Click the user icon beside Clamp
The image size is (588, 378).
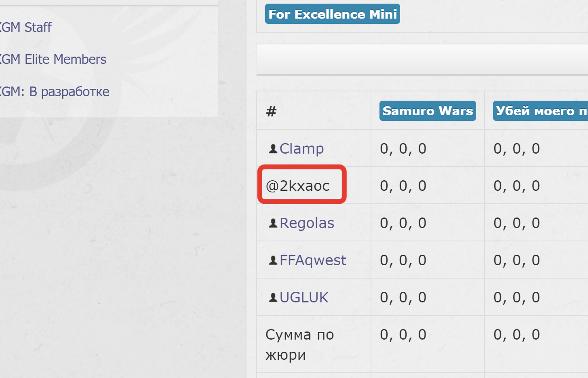click(273, 149)
